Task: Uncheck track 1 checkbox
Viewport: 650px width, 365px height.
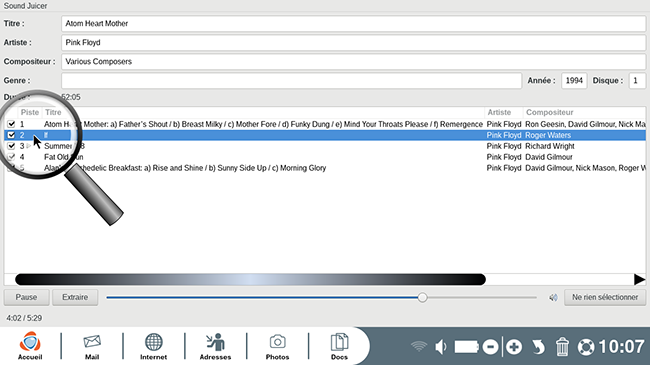Action: click(11, 124)
